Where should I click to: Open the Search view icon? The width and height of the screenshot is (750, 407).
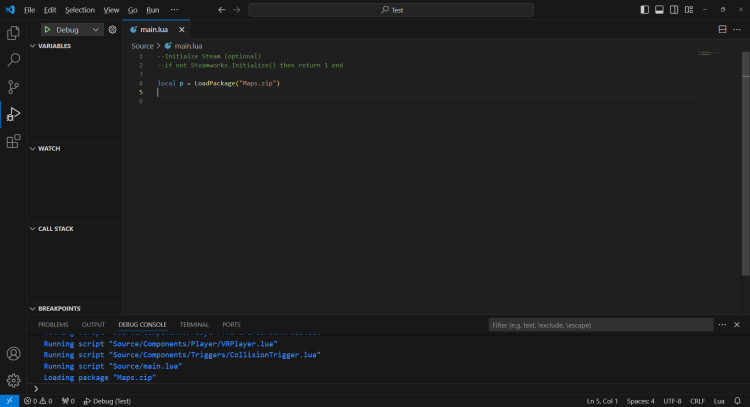coord(14,60)
